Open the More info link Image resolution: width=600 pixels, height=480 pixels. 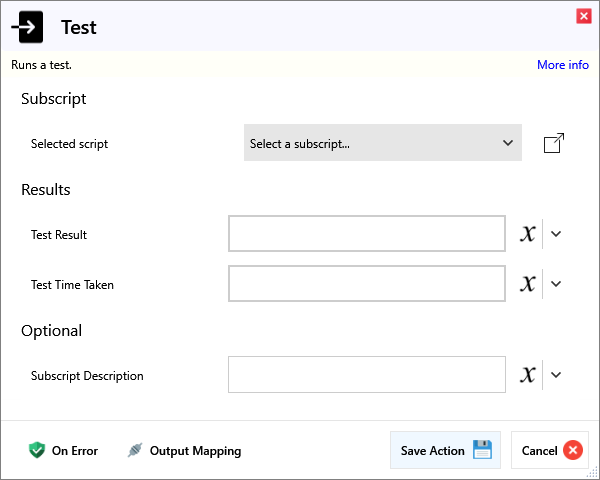pyautogui.click(x=562, y=65)
